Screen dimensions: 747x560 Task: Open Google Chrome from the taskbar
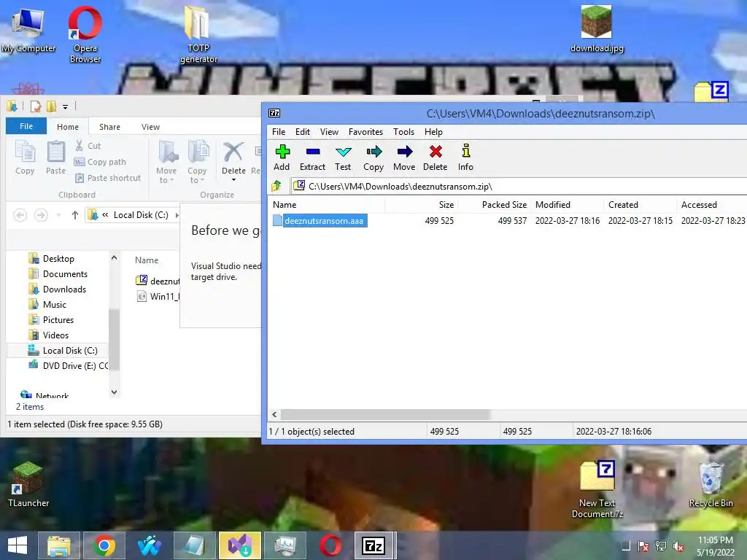[x=104, y=545]
